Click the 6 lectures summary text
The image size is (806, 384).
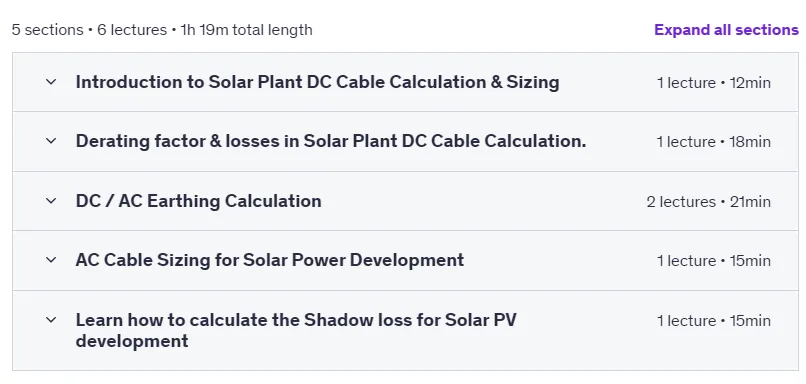click(x=132, y=30)
